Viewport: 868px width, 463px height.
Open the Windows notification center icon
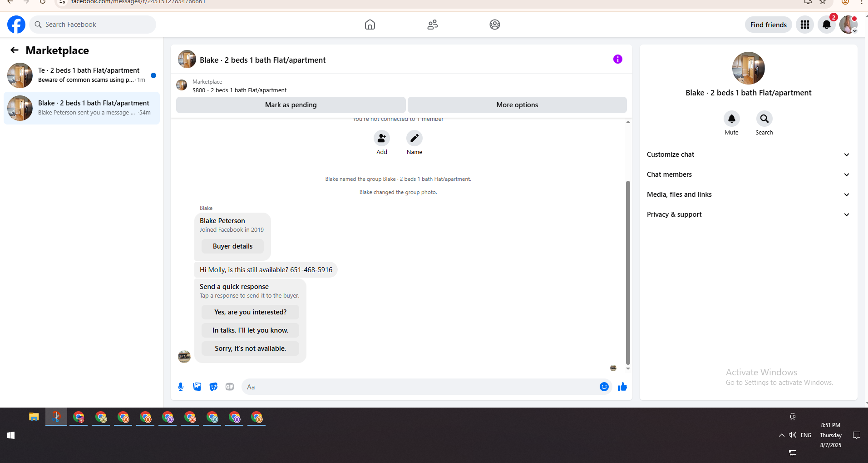pyautogui.click(x=857, y=435)
